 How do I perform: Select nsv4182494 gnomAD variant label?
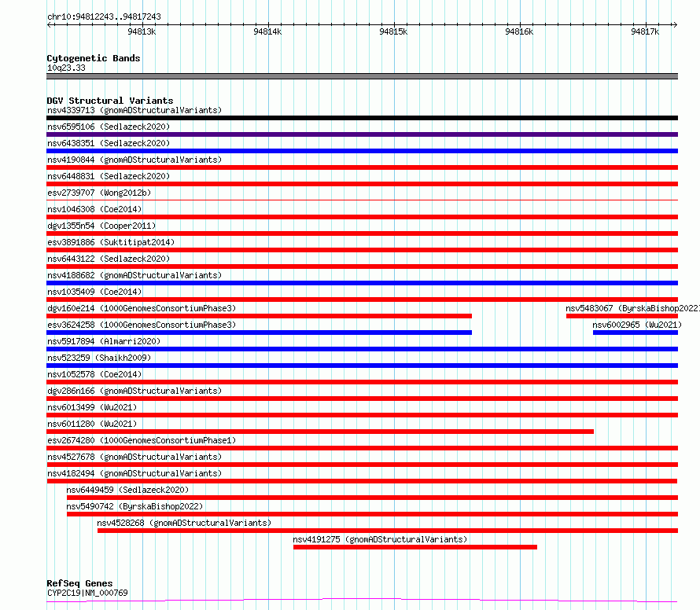coord(134,473)
